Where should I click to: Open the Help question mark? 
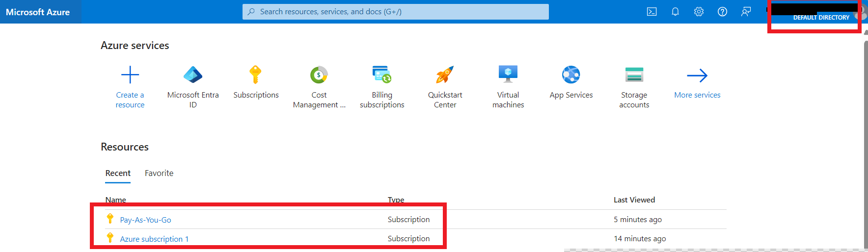pyautogui.click(x=722, y=12)
